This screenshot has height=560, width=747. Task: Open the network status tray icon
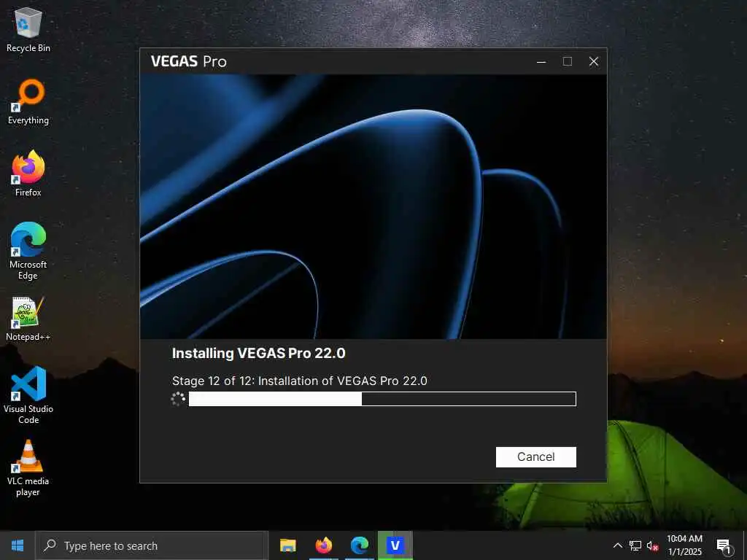[635, 545]
